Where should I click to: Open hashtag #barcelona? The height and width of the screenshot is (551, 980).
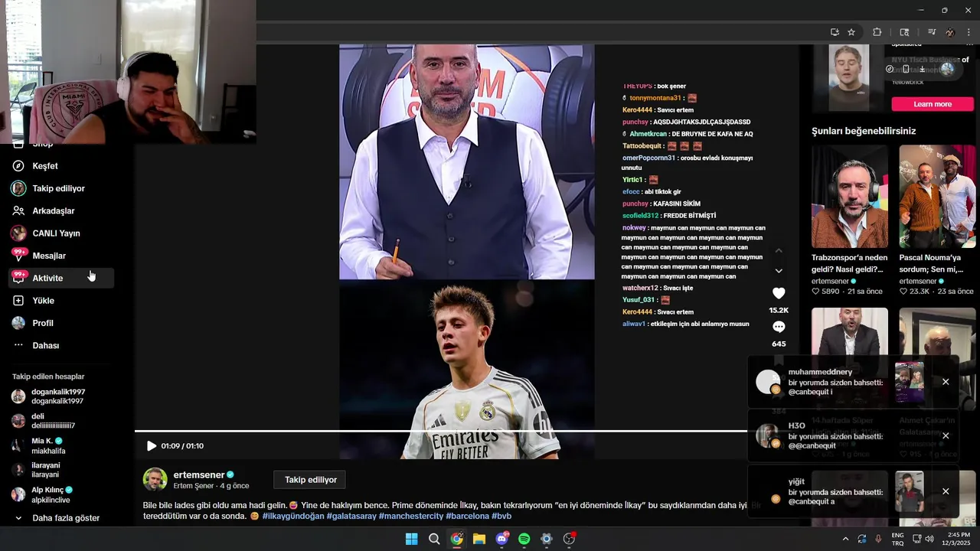468,516
